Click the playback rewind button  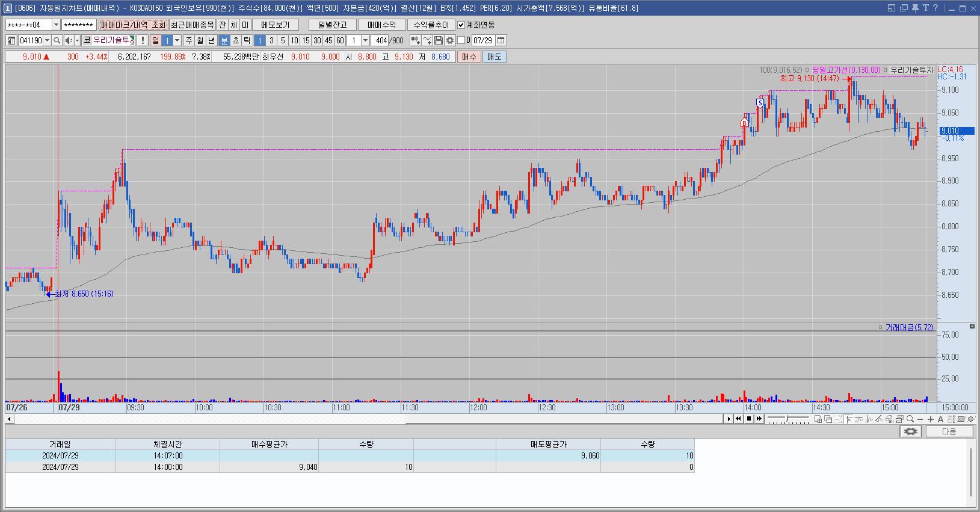point(738,419)
